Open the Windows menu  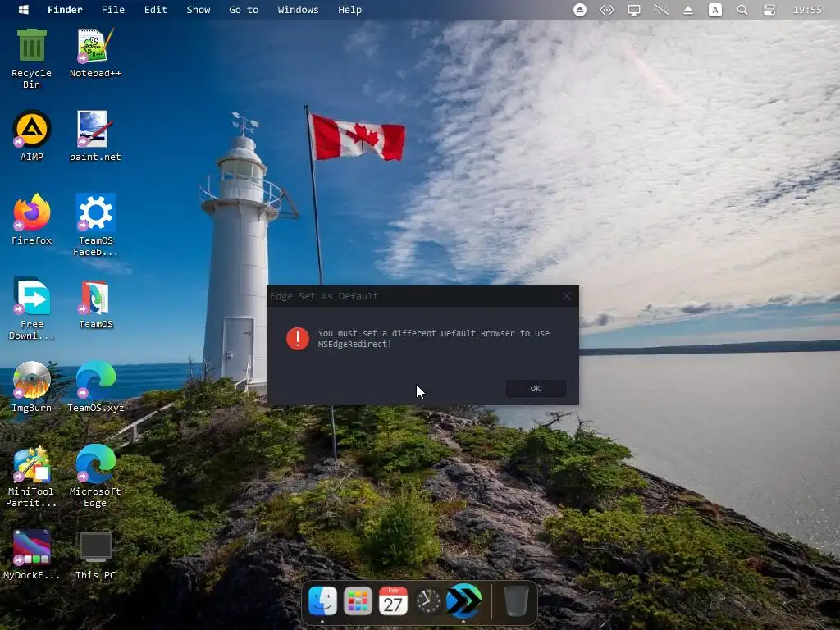point(298,10)
